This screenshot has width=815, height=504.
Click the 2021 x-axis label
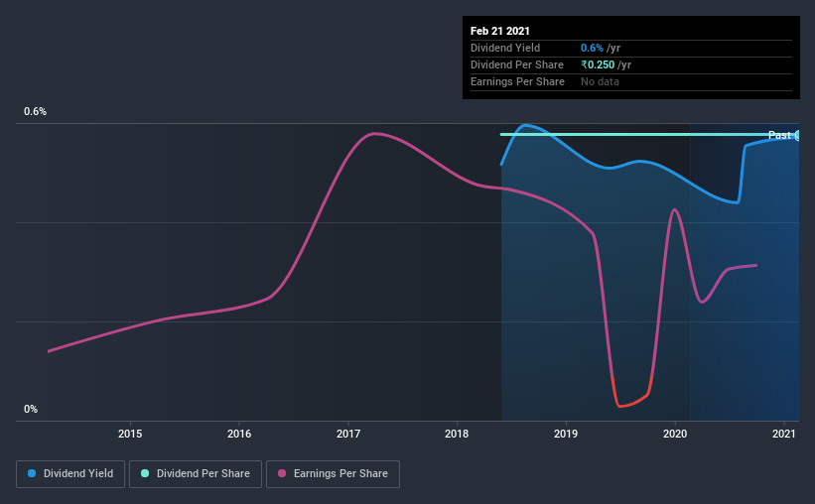pos(784,434)
